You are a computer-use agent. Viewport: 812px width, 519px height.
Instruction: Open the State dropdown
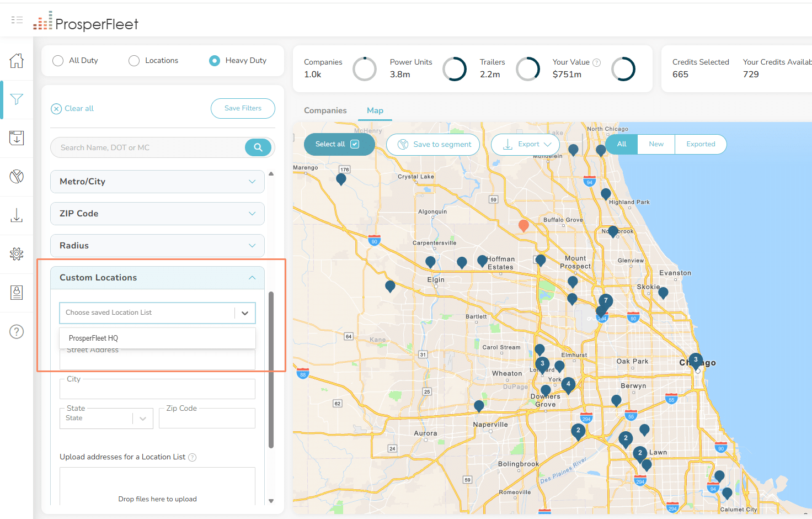pyautogui.click(x=106, y=418)
